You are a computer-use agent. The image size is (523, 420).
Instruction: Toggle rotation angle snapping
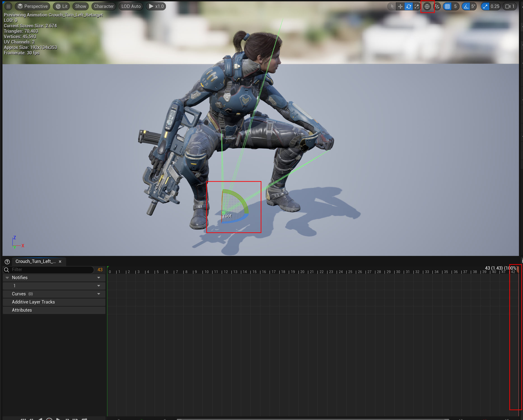pos(466,7)
